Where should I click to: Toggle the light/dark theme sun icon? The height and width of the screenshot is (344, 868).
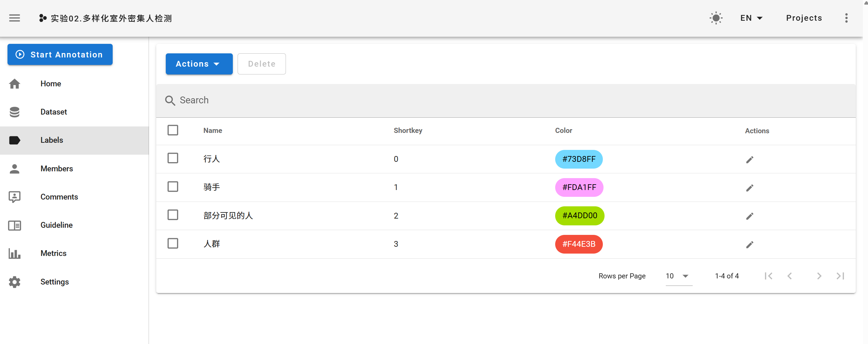(x=716, y=18)
